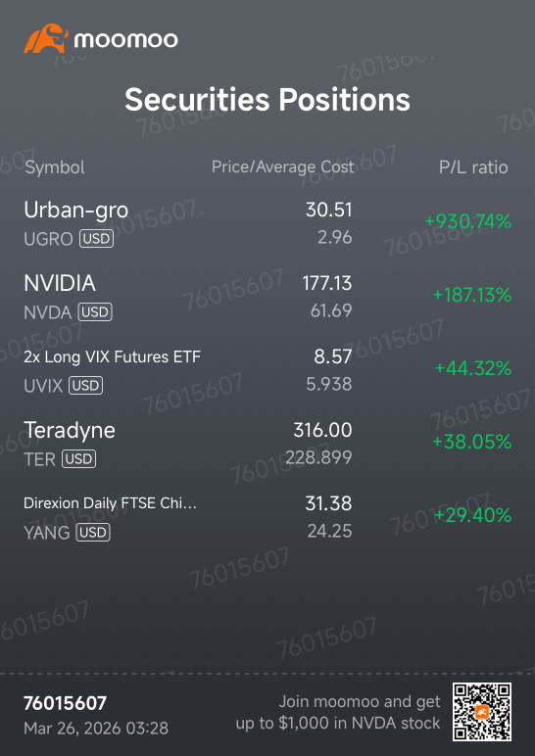Screen dimensions: 535x756
Task: Click the P/L ratio column header
Action: click(473, 167)
